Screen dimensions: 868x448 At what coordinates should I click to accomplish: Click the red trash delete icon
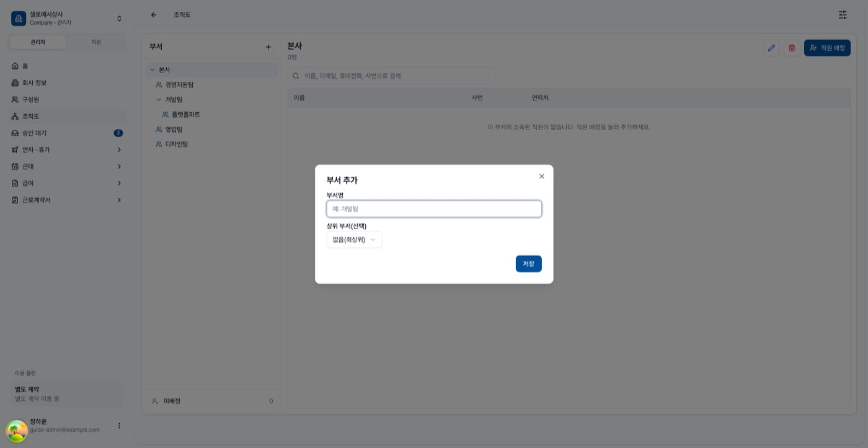(792, 48)
